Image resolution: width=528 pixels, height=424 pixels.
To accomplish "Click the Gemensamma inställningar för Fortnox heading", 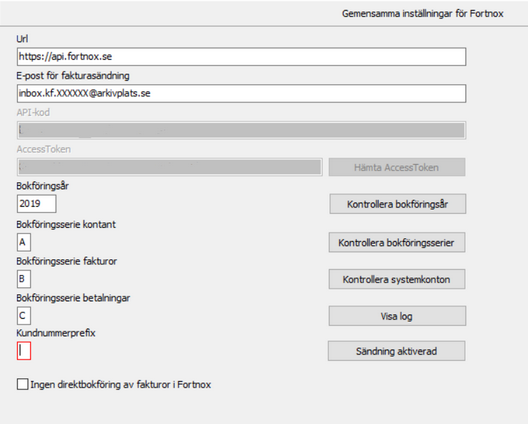I will point(423,14).
